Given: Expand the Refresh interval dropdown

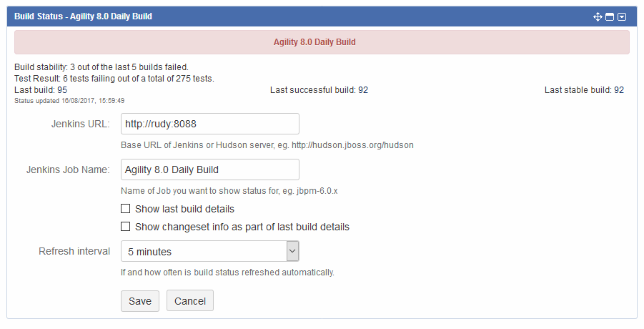Looking at the screenshot, I should pos(209,251).
